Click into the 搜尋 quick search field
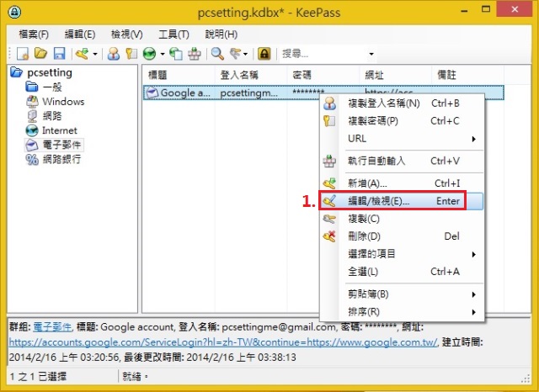Screen dimensions: 539x392 pyautogui.click(x=323, y=54)
